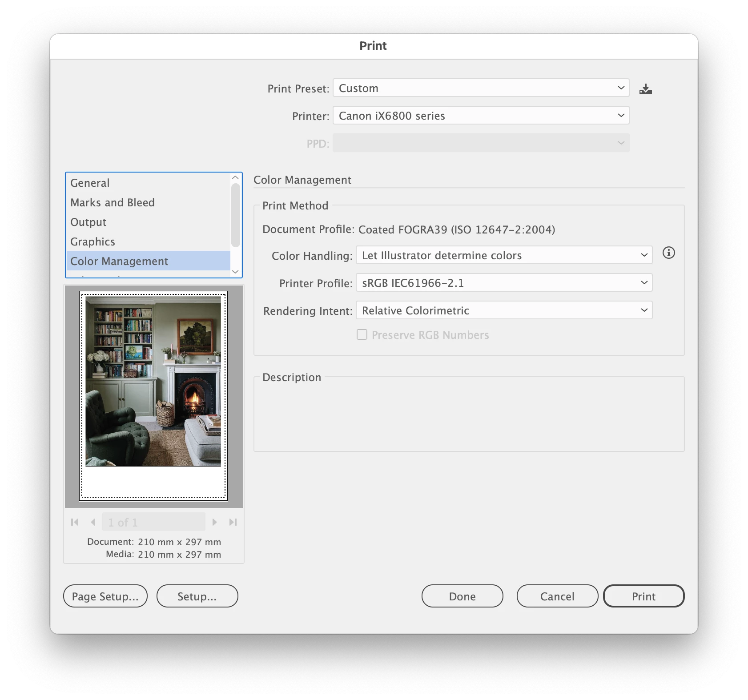Click the Document Profile value Coated FOGRA39

[457, 229]
